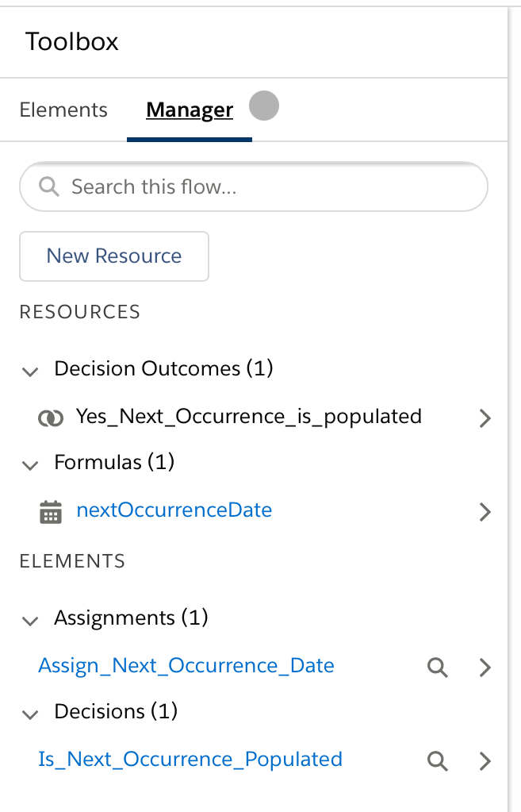Click the search icon inside the search bar
This screenshot has height=812, width=521.
click(48, 187)
